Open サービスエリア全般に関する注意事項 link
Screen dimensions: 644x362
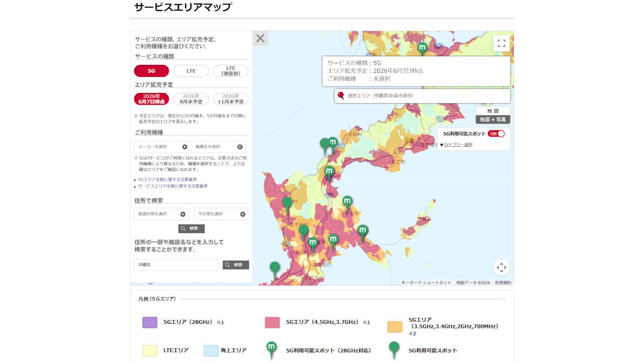pyautogui.click(x=173, y=186)
